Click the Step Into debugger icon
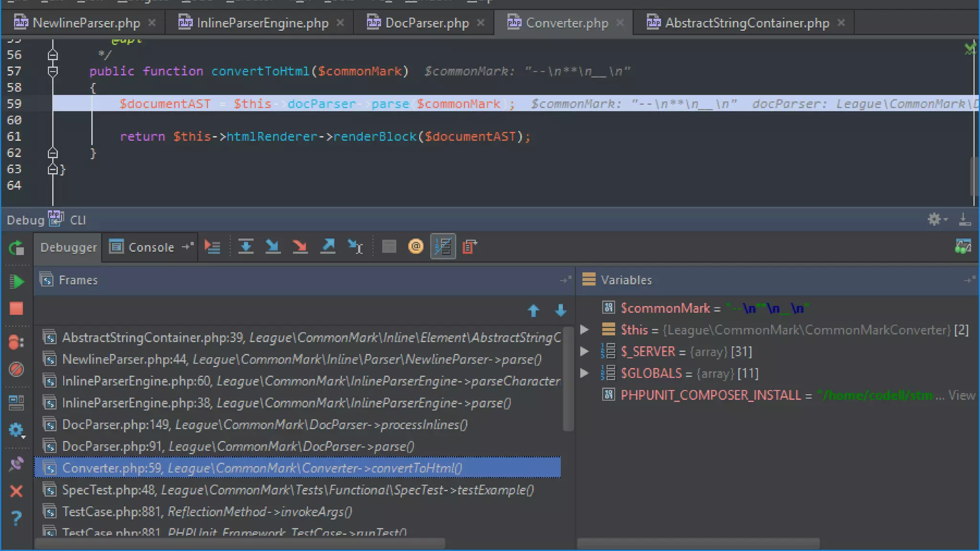 pos(273,247)
